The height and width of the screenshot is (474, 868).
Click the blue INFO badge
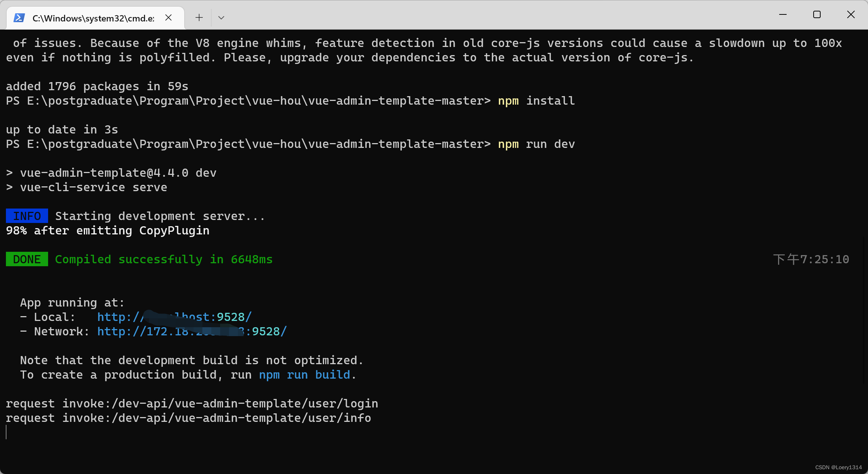click(27, 216)
